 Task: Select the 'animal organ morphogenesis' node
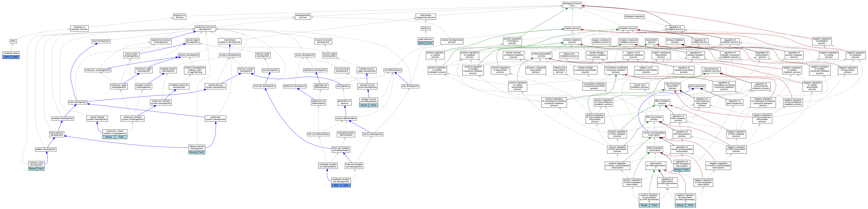131,55
